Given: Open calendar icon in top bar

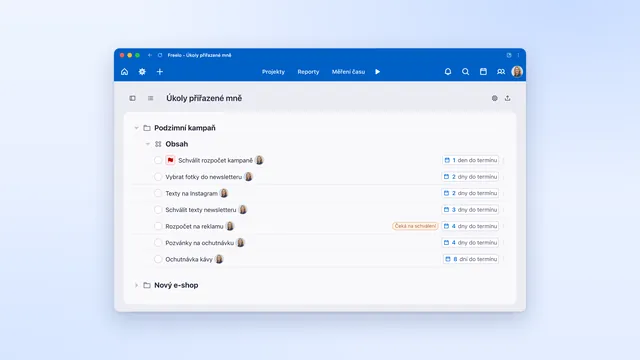Looking at the screenshot, I should [x=483, y=72].
